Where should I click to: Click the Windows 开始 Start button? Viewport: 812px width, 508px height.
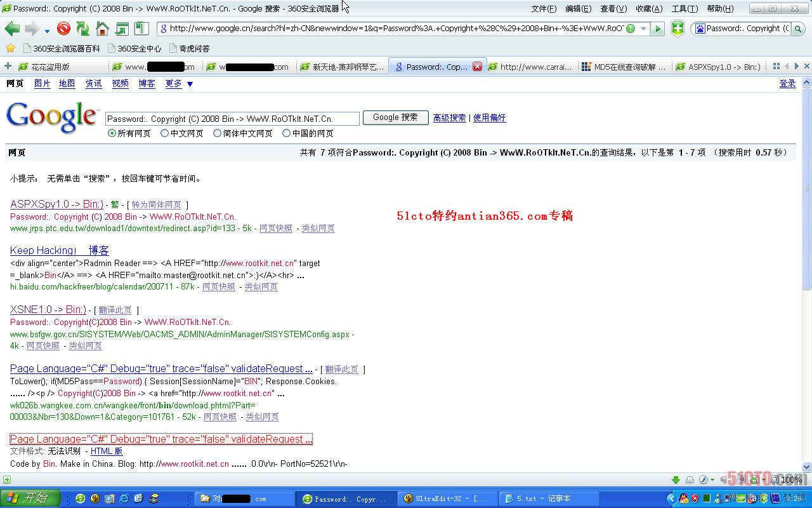[x=30, y=498]
